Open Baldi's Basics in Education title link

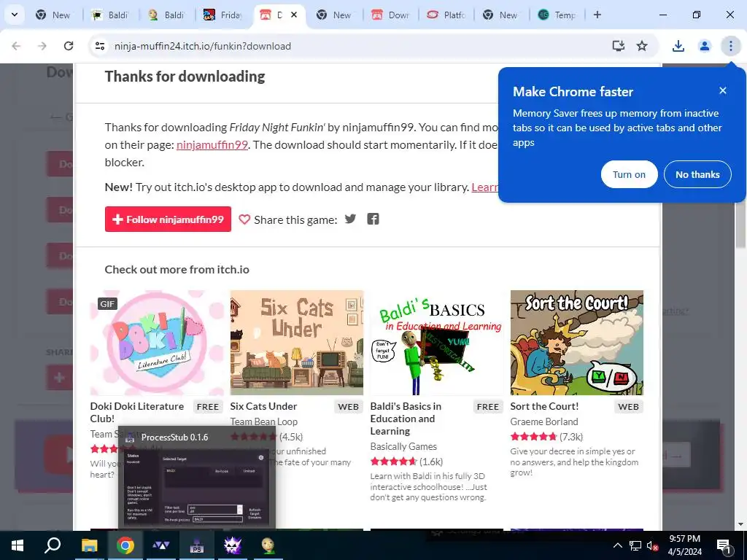[x=406, y=419]
